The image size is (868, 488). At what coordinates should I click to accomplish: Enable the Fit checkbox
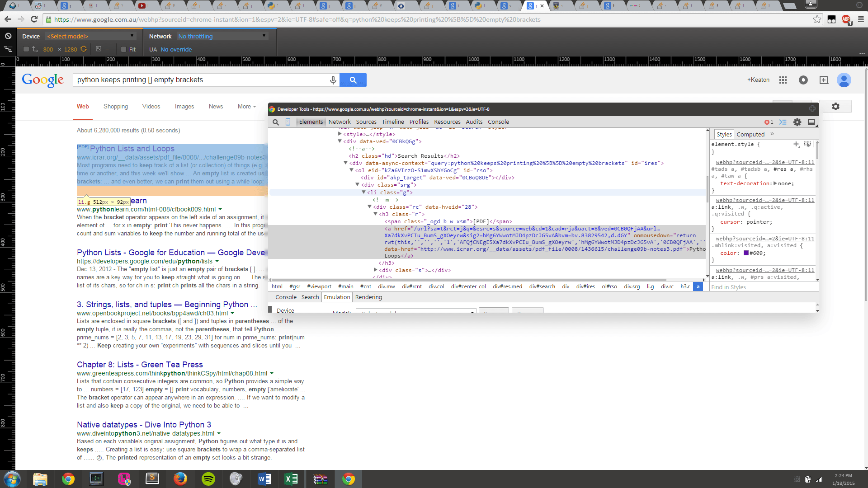tap(123, 49)
